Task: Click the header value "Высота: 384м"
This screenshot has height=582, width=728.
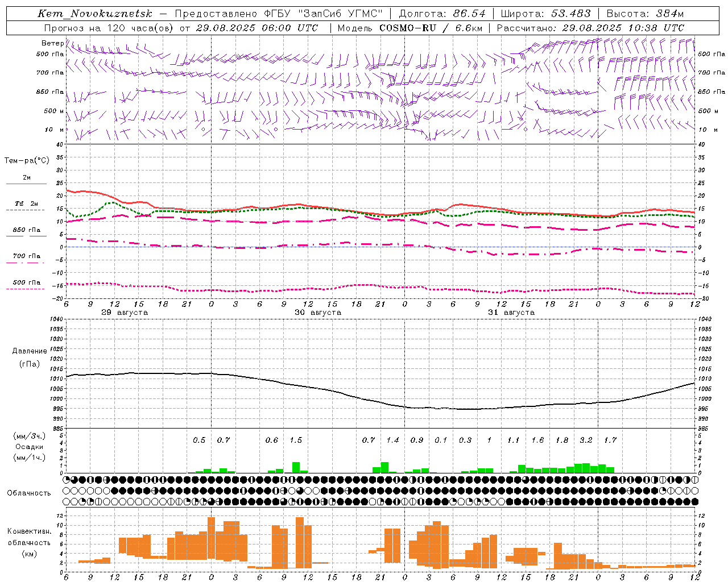Action: click(x=645, y=14)
